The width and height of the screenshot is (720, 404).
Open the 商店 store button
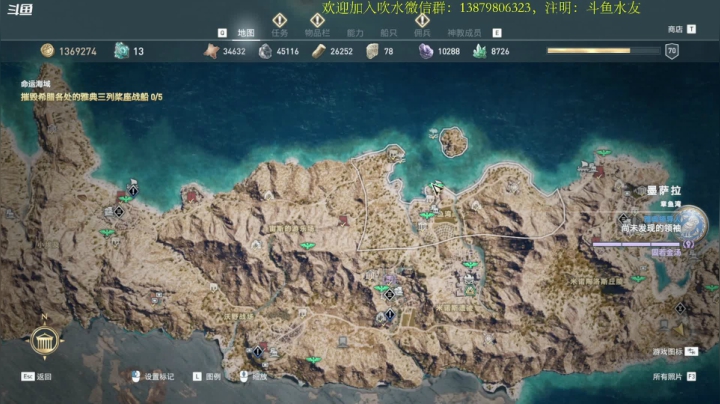point(681,29)
